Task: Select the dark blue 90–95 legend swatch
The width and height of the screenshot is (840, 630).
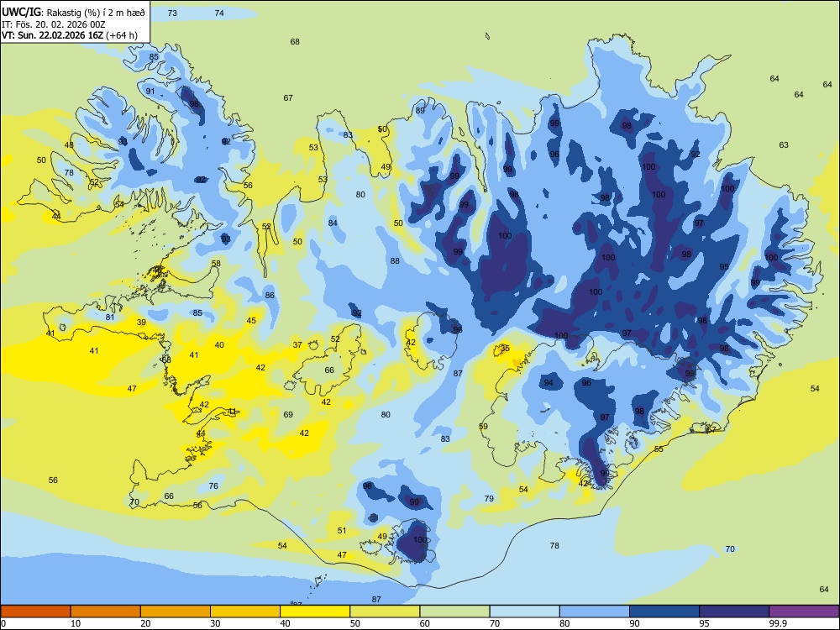Action: 664,612
